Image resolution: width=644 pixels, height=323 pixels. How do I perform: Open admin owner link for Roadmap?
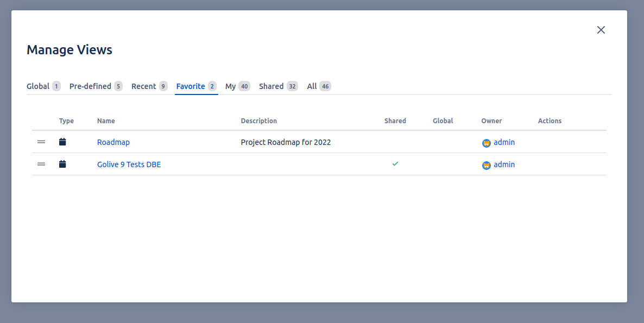click(504, 142)
